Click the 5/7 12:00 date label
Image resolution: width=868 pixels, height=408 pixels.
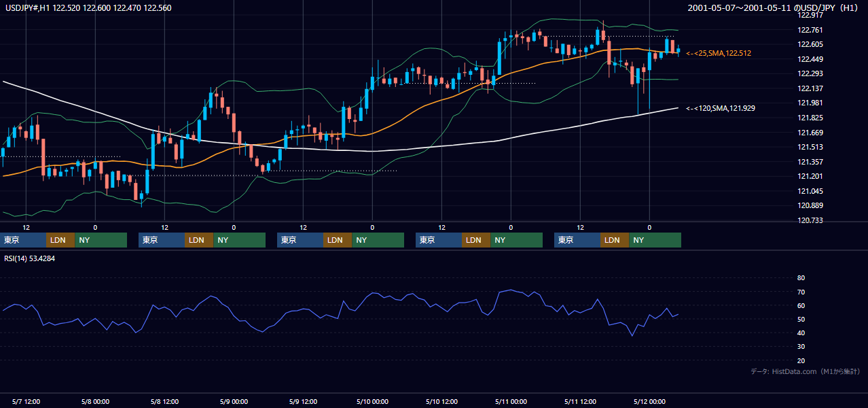26,401
